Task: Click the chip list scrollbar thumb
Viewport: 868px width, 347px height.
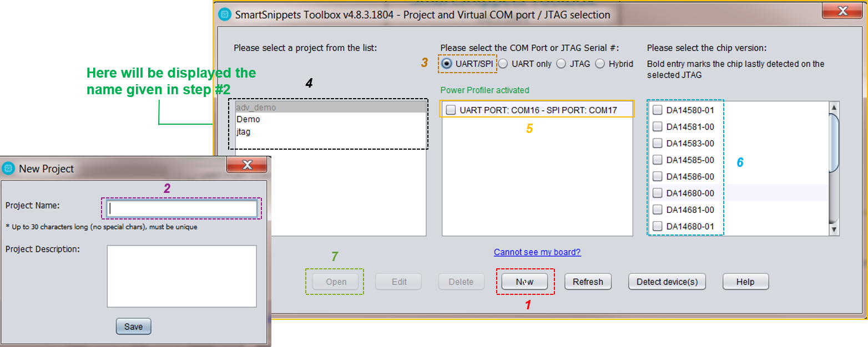Action: tap(834, 143)
